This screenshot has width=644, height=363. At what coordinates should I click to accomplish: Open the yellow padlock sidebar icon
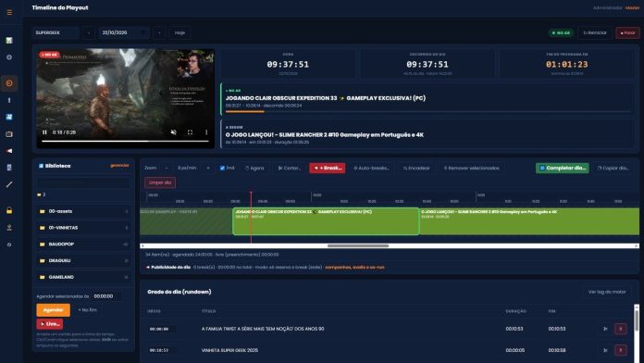click(9, 210)
